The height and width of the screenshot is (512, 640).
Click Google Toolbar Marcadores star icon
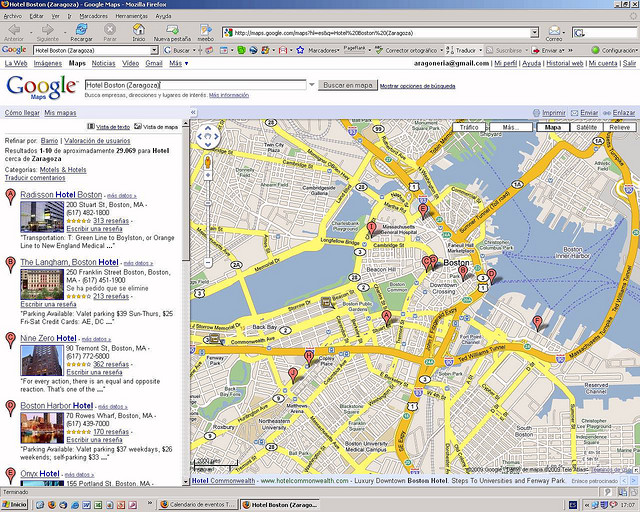(300, 50)
